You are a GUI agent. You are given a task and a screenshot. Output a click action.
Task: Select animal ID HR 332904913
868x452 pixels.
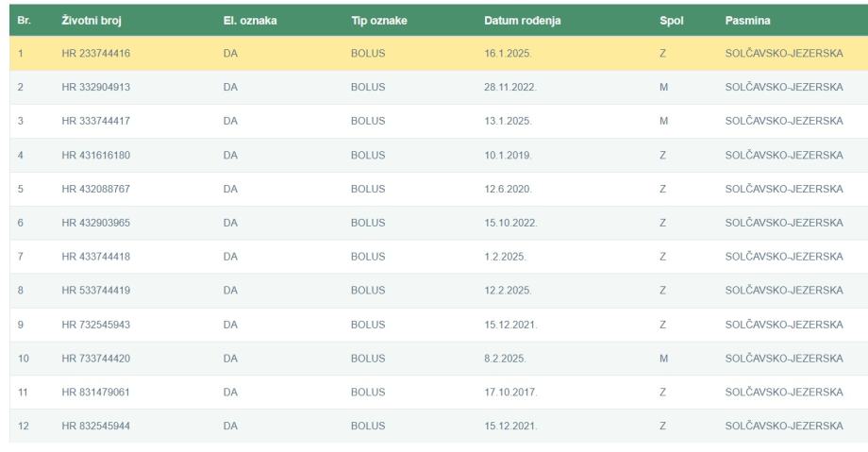pos(95,88)
